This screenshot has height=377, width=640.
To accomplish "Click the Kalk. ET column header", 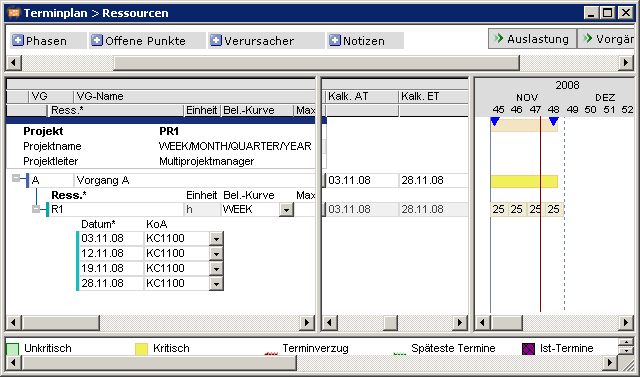I will click(433, 96).
